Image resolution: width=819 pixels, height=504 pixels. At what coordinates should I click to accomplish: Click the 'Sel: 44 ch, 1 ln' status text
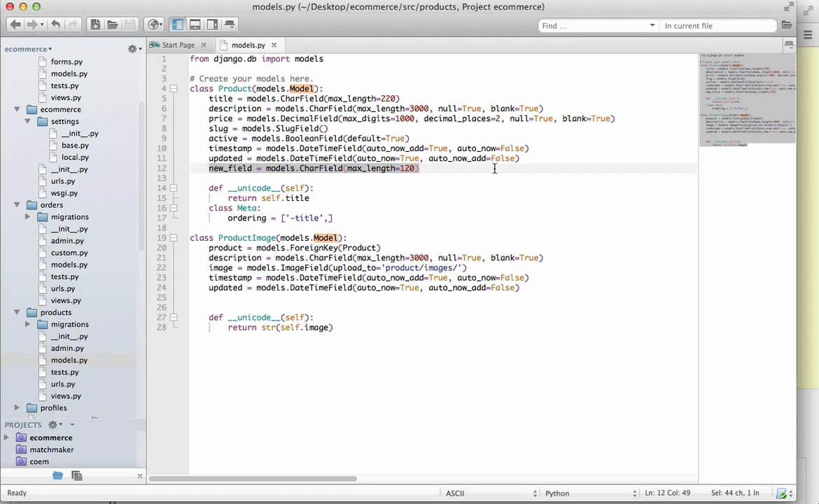pos(735,493)
